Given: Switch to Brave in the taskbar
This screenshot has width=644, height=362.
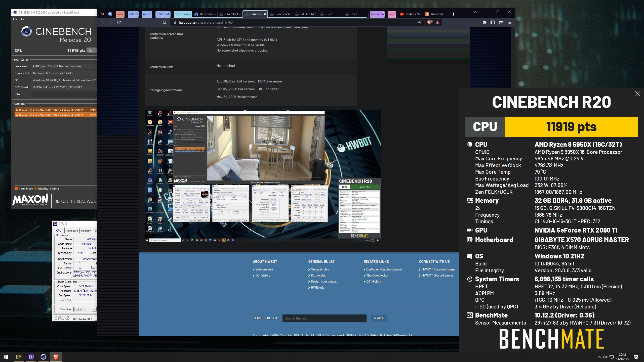Looking at the screenshot, I should coord(56,357).
